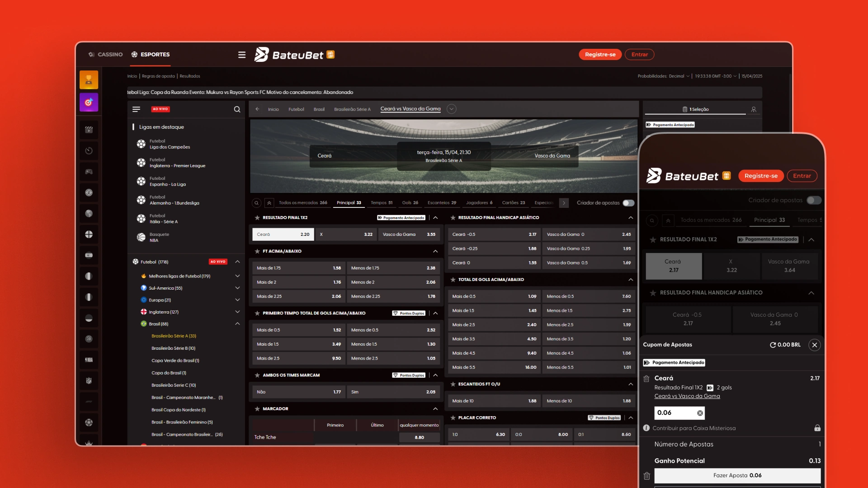This screenshot has width=868, height=488.
Task: Open the sports list menu icon
Action: pyautogui.click(x=136, y=109)
